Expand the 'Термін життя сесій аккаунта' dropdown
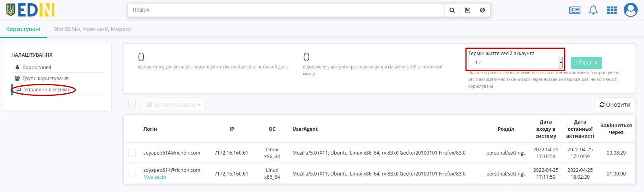The width and height of the screenshot is (644, 192). click(515, 63)
